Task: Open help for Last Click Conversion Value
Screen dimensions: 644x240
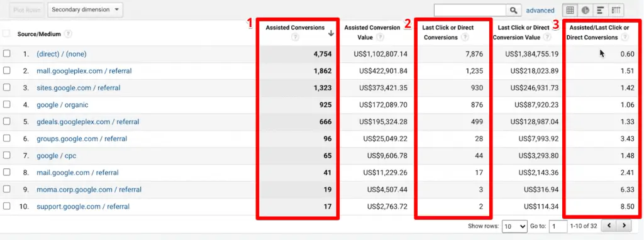Action: (x=547, y=37)
